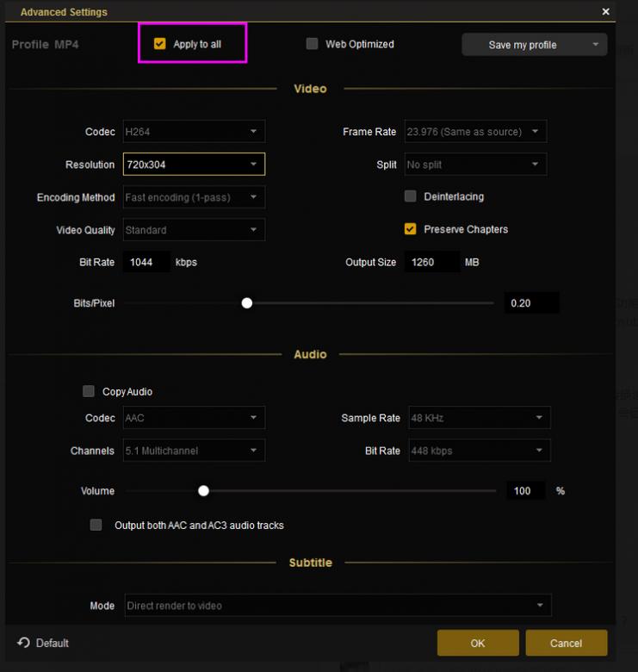638x672 pixels.
Task: Toggle the Apply to all checkbox
Action: 159,44
